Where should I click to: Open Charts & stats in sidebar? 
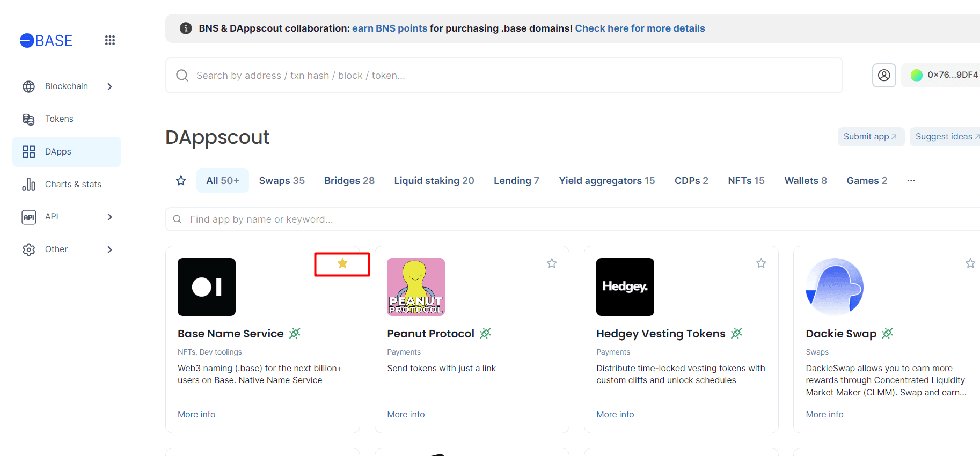pos(67,185)
